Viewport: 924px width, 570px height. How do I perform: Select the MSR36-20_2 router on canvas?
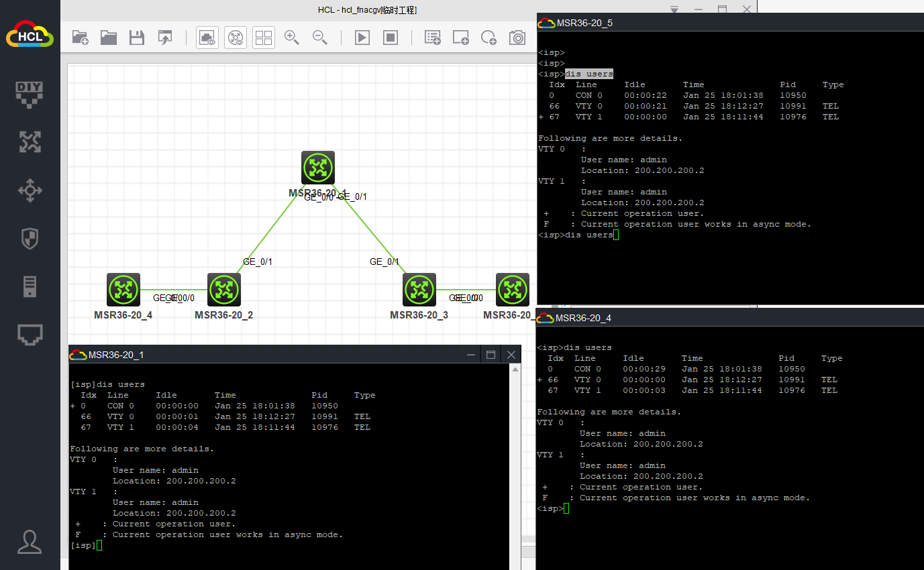(224, 290)
